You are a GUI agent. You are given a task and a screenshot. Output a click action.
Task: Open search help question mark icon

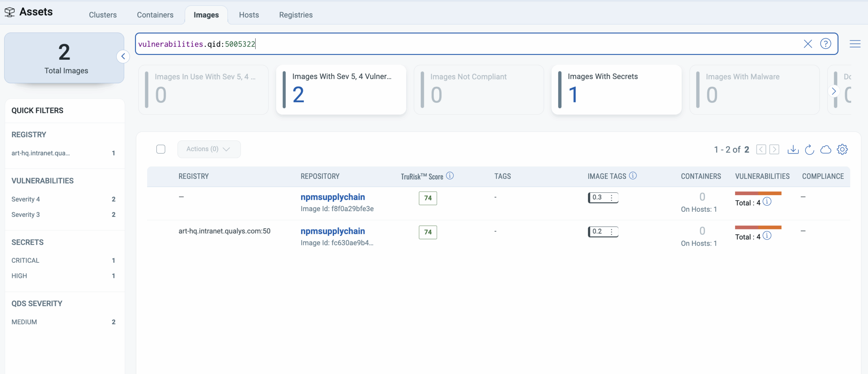point(825,44)
